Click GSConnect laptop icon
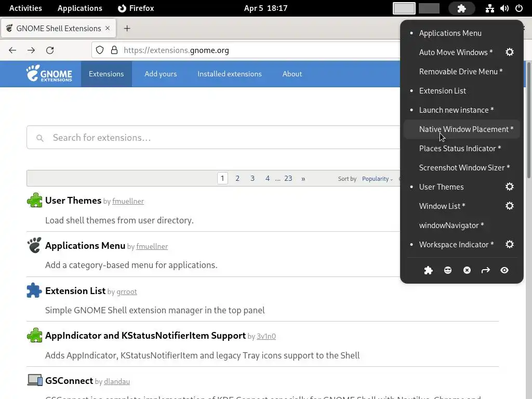 (x=34, y=380)
